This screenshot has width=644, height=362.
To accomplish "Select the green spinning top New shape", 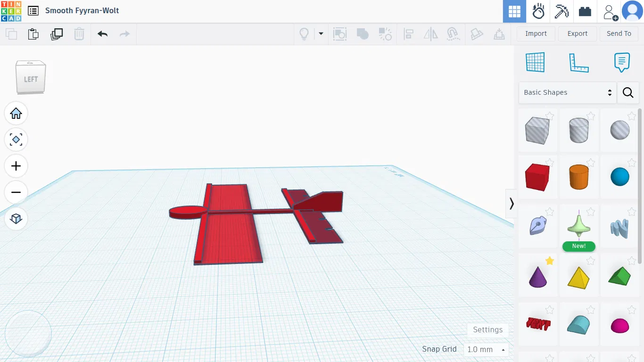I will (578, 226).
